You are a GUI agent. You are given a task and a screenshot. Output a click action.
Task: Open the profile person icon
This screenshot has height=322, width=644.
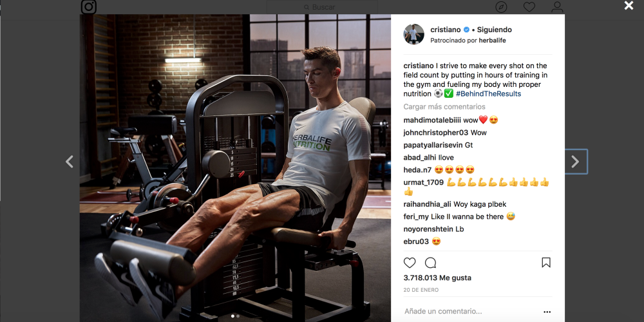pos(557,7)
